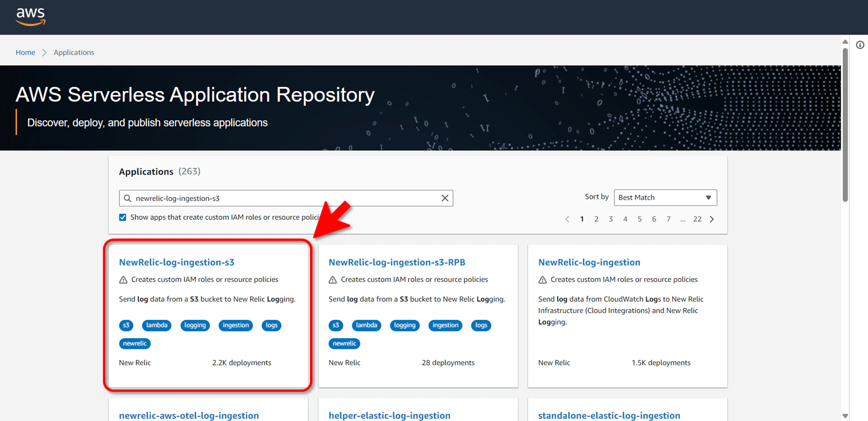
Task: Select page 2 in pagination
Action: pyautogui.click(x=596, y=219)
